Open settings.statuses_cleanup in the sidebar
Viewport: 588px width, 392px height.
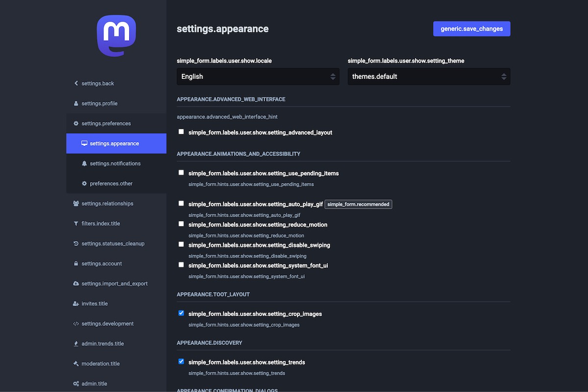tap(113, 244)
